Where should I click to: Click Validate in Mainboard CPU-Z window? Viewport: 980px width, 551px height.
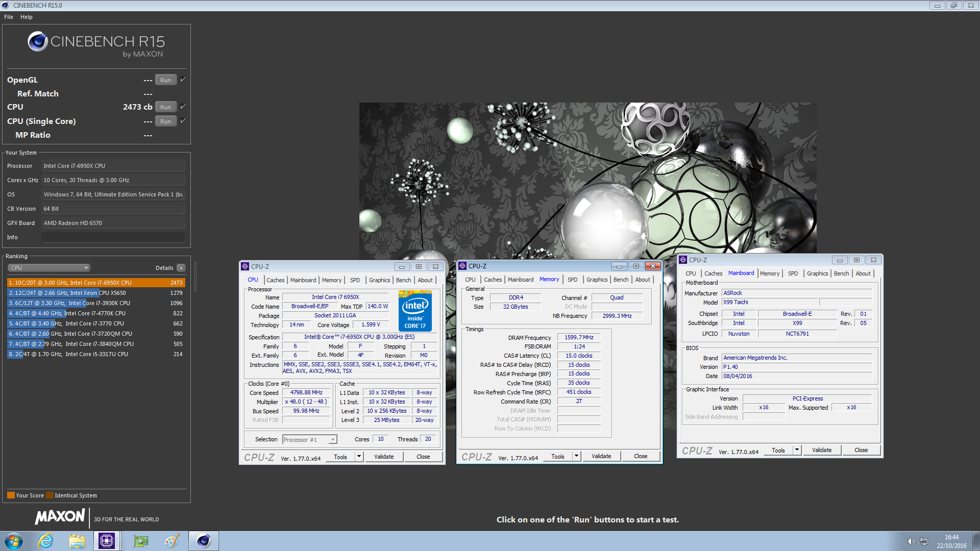click(x=822, y=450)
